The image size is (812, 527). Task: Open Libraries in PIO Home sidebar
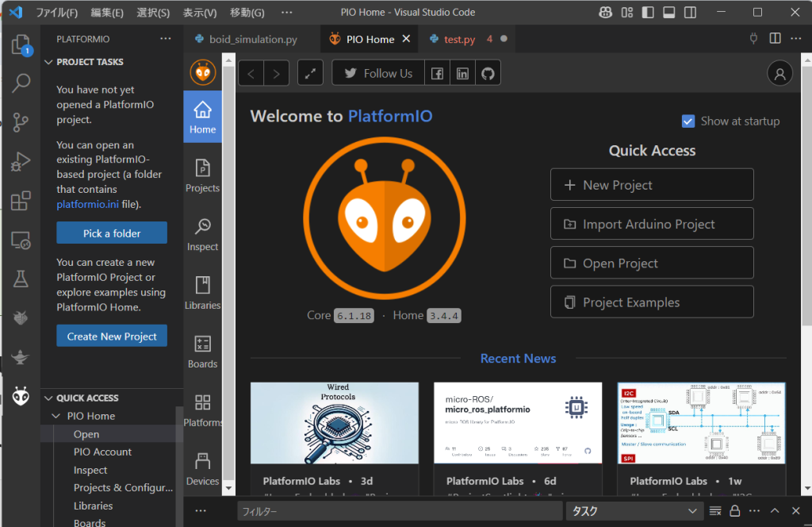202,291
